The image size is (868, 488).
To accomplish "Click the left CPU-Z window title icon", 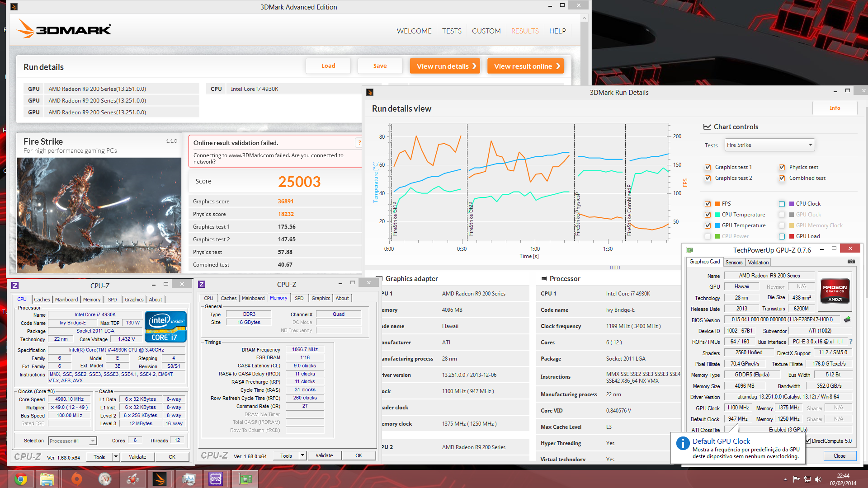I will tap(14, 286).
